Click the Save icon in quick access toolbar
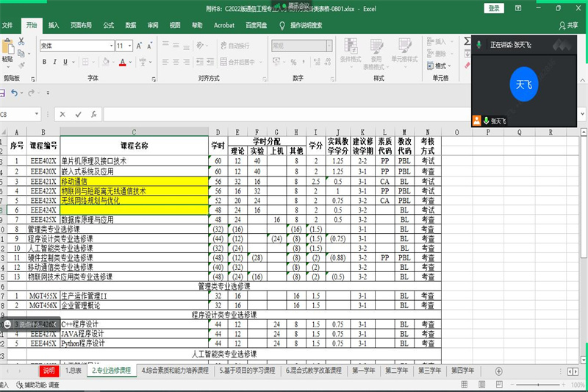Screen dimensions: 588x392 (x=2, y=93)
